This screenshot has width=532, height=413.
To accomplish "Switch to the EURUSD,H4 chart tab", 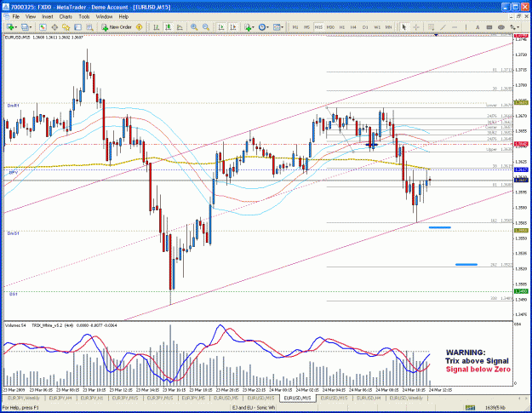I will click(369, 398).
